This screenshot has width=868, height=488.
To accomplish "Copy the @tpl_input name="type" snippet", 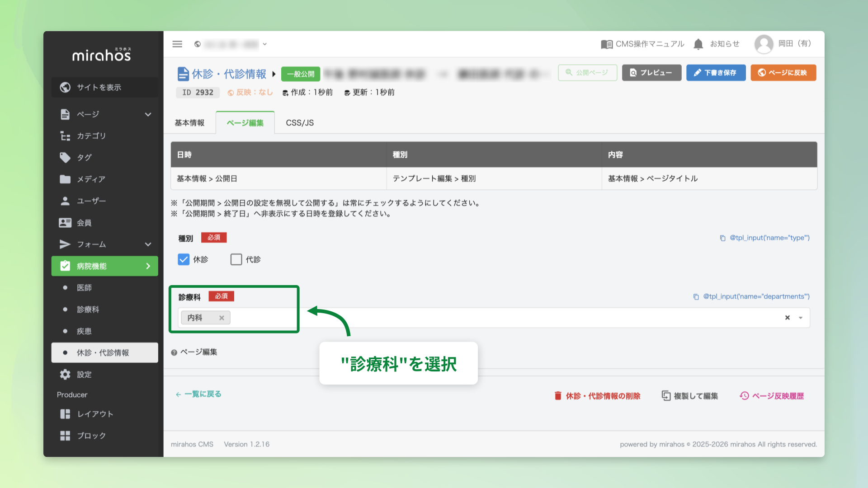I will point(769,238).
